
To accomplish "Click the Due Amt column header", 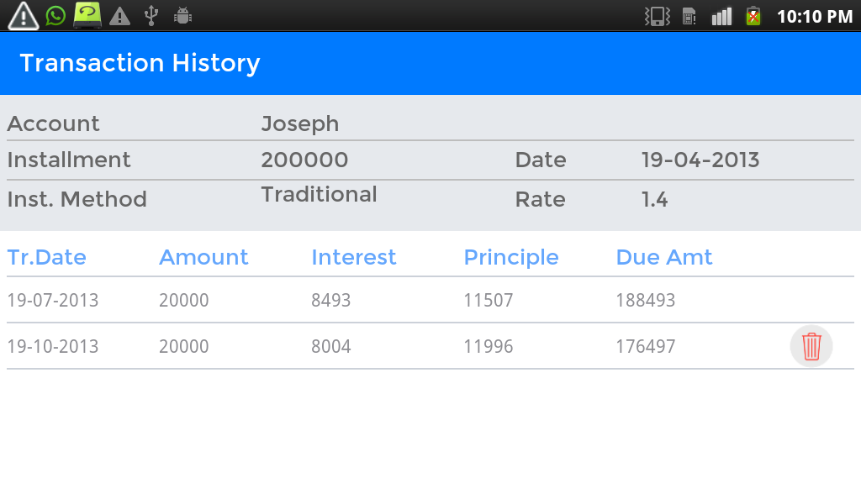I will (x=664, y=257).
